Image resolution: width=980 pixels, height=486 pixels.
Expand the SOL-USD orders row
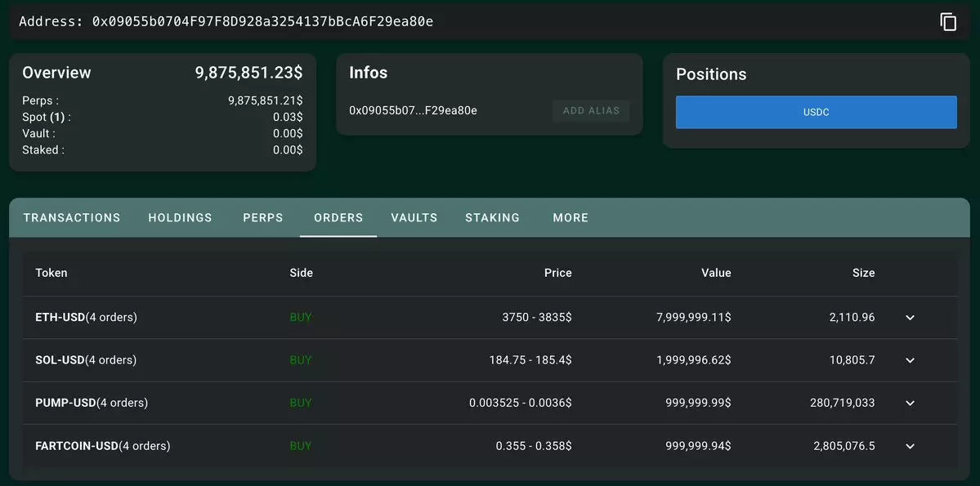pyautogui.click(x=910, y=360)
